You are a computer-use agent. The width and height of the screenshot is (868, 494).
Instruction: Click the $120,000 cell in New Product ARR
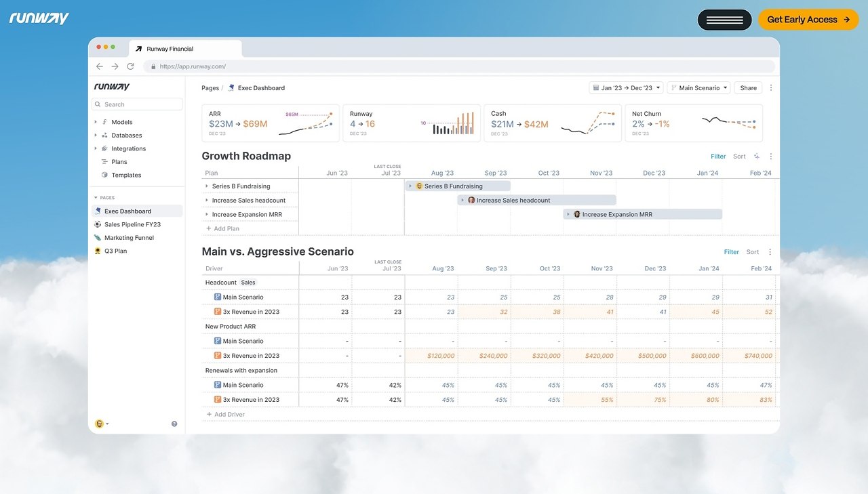pyautogui.click(x=431, y=356)
